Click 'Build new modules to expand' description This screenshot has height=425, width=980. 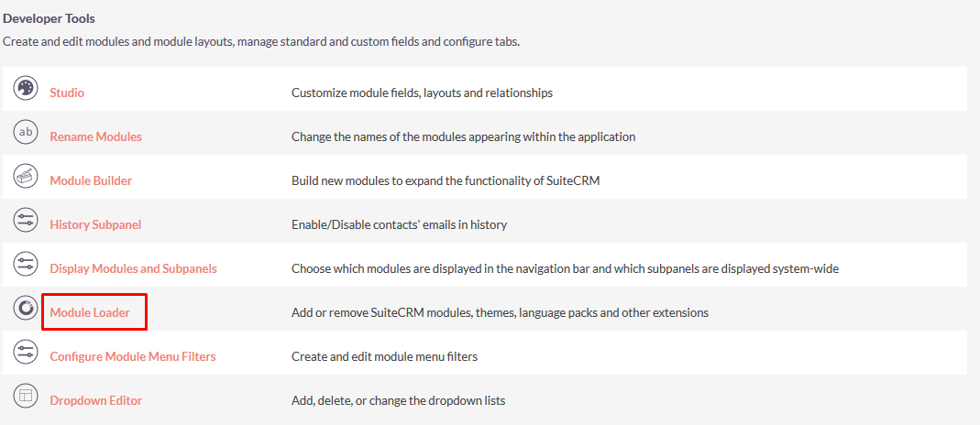pos(446,181)
